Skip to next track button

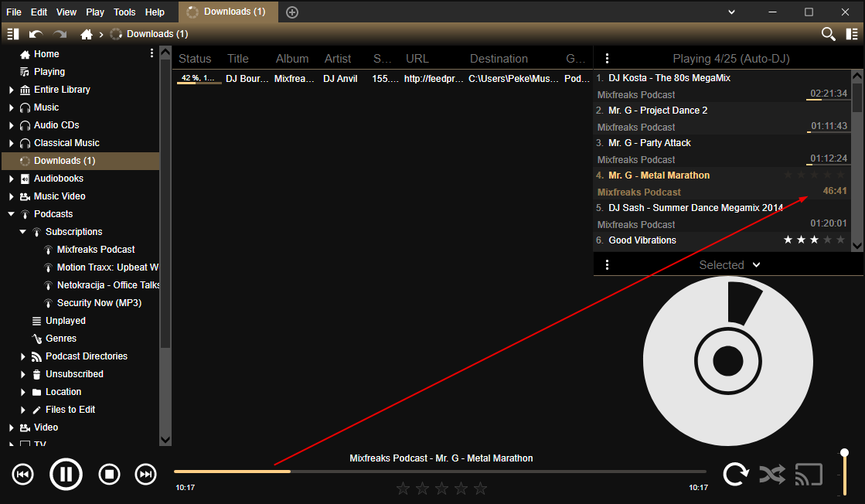click(x=145, y=474)
